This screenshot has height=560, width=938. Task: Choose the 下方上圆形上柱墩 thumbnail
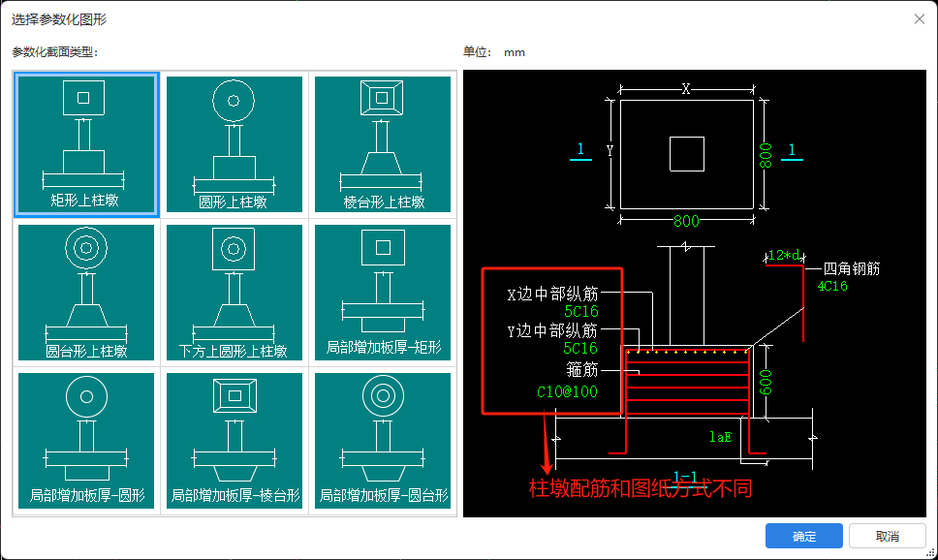click(x=234, y=293)
